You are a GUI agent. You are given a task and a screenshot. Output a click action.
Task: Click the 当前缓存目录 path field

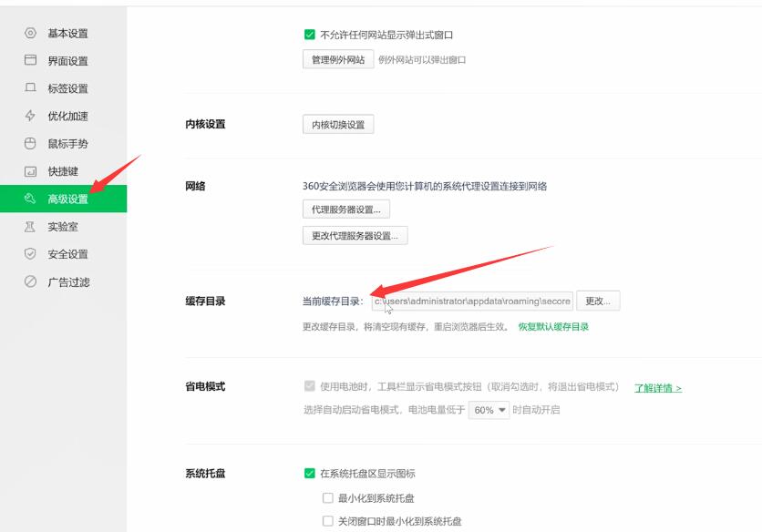pyautogui.click(x=472, y=301)
